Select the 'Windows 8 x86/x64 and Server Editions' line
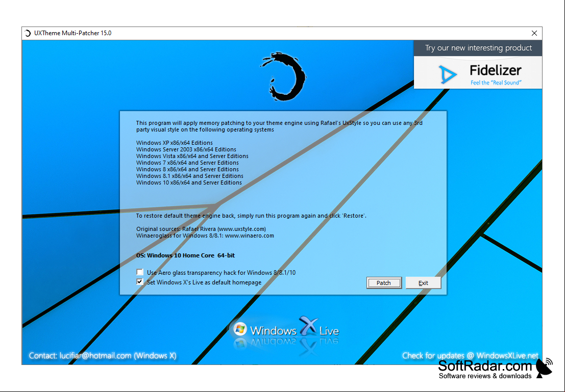 point(187,169)
